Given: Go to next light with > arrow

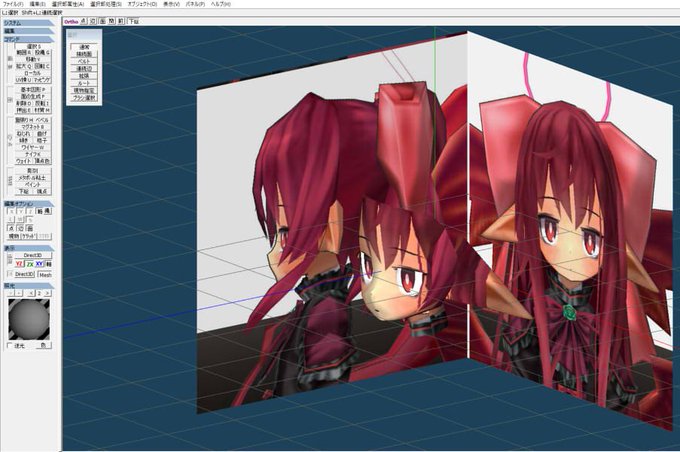Looking at the screenshot, I should point(48,294).
